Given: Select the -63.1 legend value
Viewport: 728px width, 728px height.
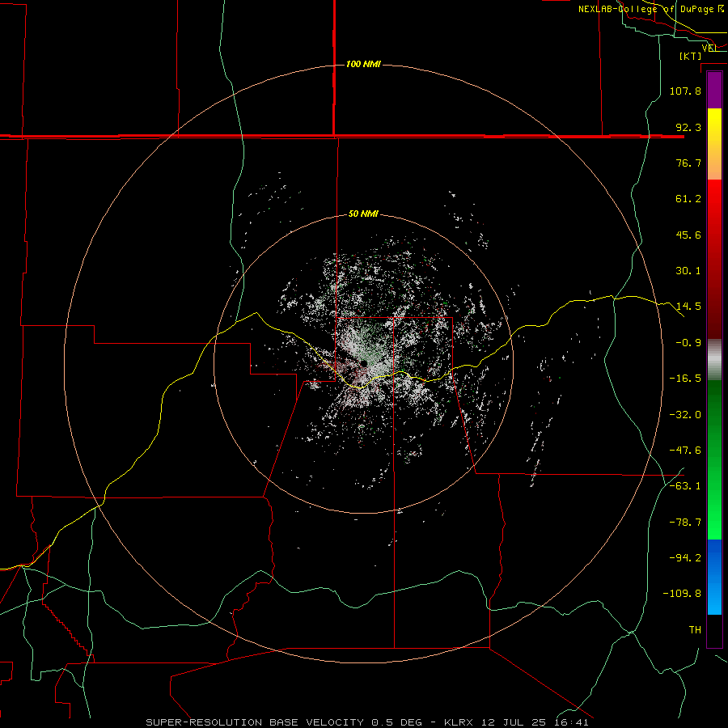Looking at the screenshot, I should pyautogui.click(x=685, y=486).
